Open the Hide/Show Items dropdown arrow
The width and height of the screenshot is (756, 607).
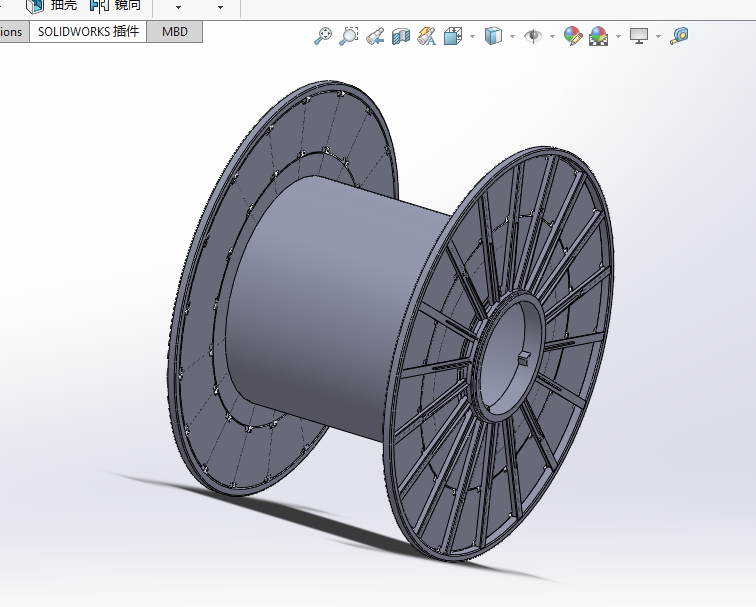tap(553, 37)
